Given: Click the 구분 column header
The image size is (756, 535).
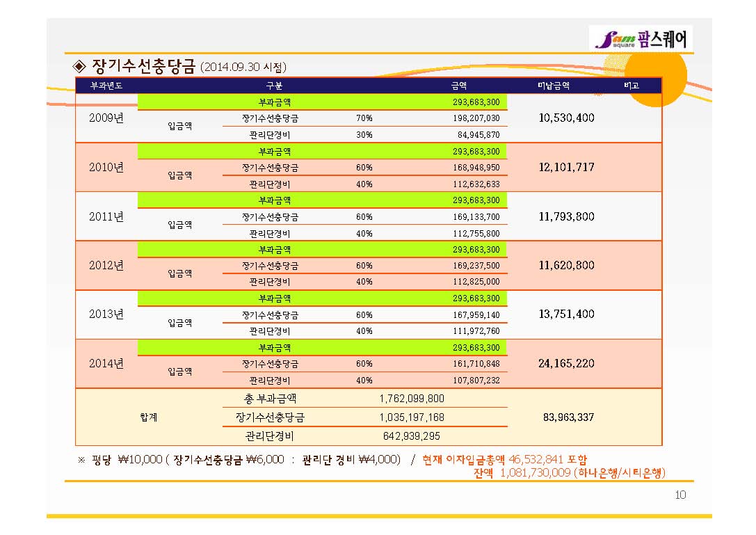Looking at the screenshot, I should [274, 86].
